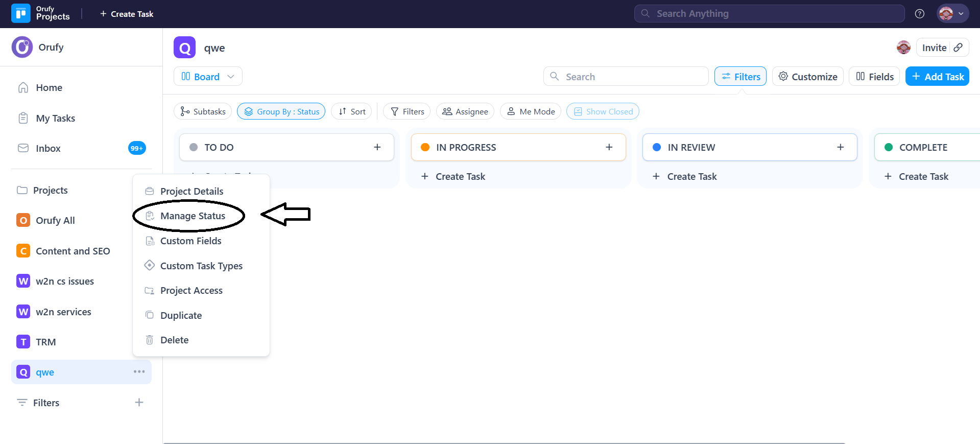
Task: Open the Board view dropdown
Action: pos(208,77)
